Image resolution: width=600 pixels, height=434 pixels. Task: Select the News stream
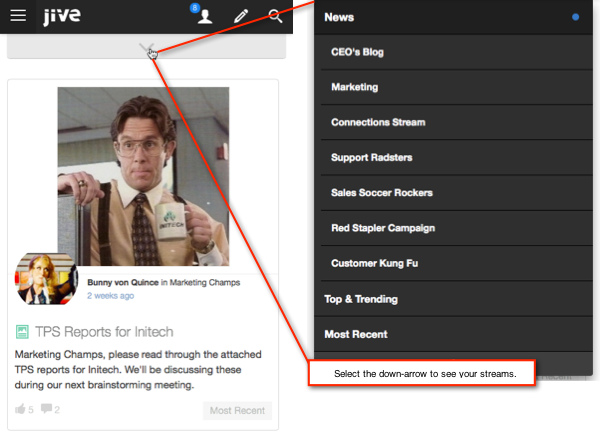tap(453, 17)
